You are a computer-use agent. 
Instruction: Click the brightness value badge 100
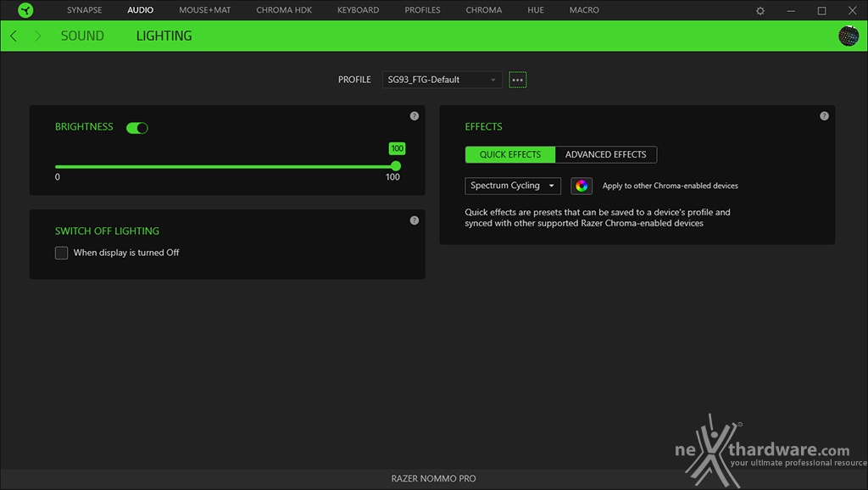tap(397, 148)
